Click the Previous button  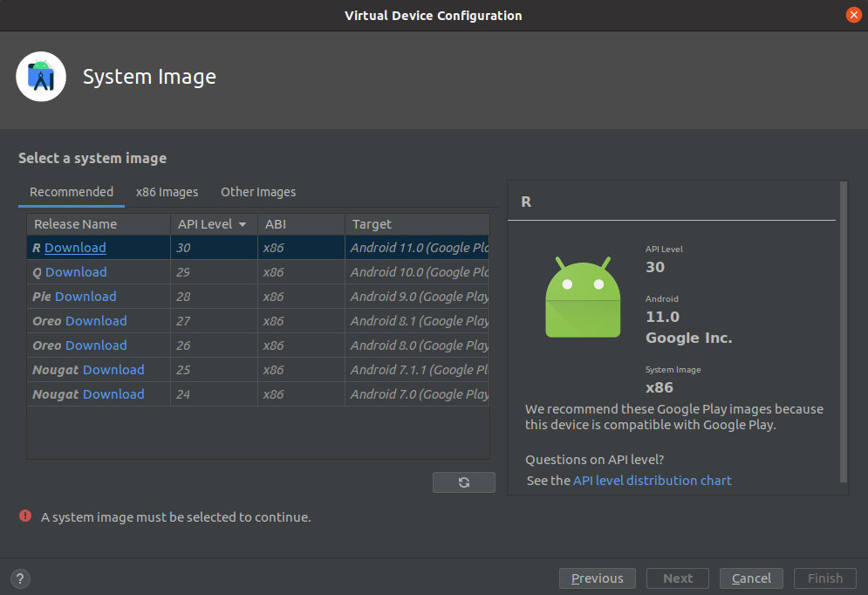[598, 578]
